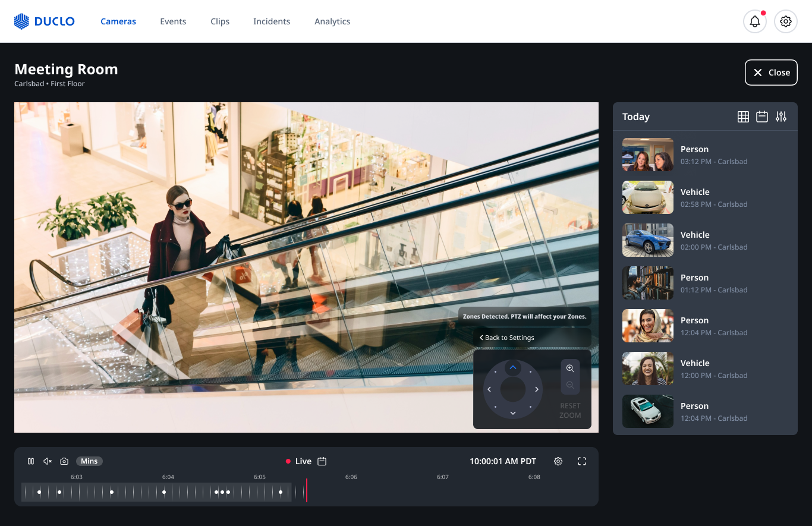This screenshot has height=526, width=812.
Task: Take a snapshot with the camera icon
Action: (x=64, y=461)
